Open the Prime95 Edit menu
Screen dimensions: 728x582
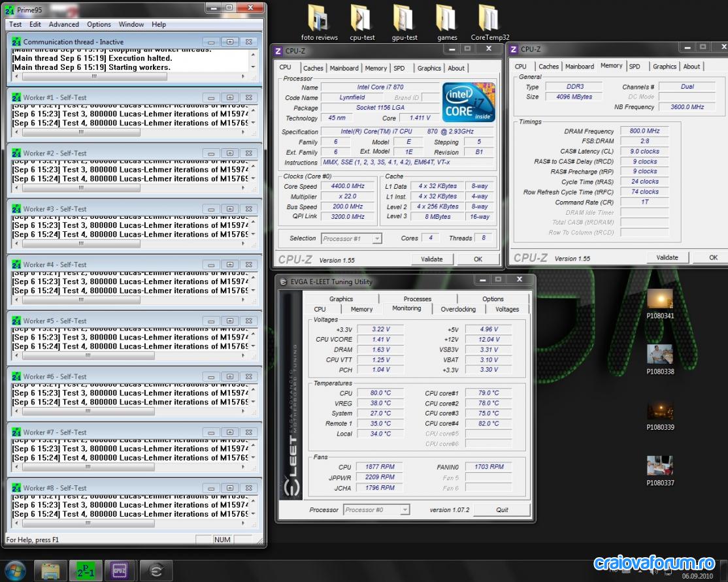tap(35, 24)
